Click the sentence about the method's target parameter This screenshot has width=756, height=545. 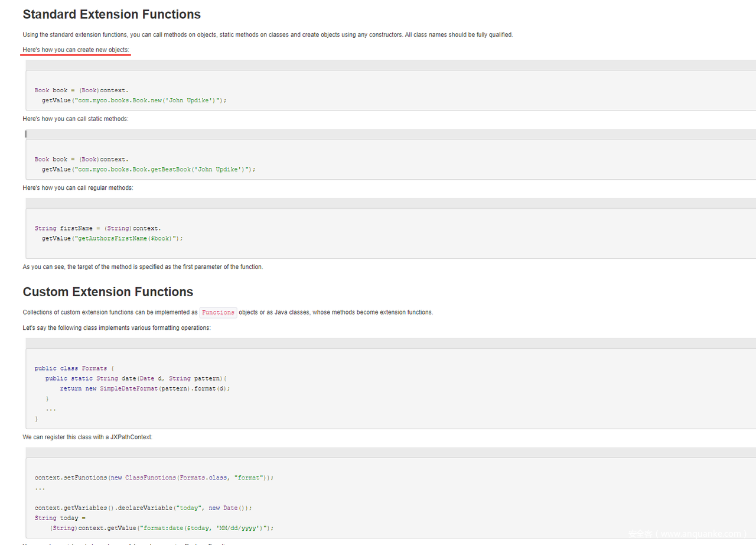coord(142,267)
